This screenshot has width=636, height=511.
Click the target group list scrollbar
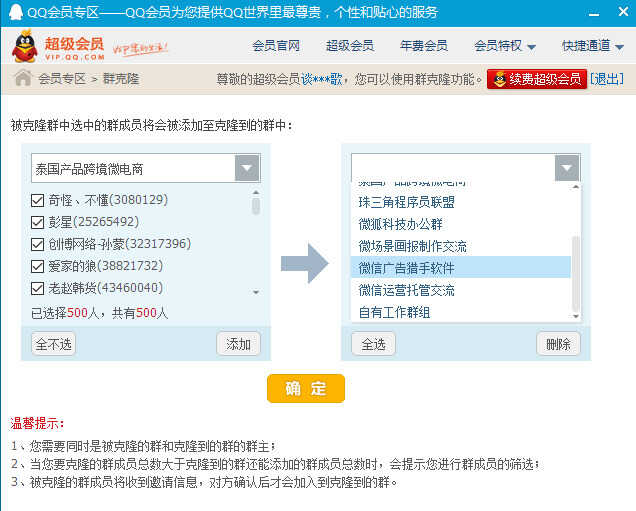point(575,272)
